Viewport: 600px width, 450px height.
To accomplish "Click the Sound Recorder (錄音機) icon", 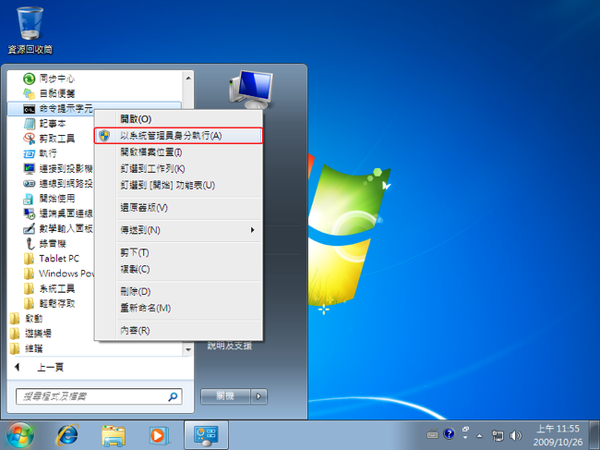I will tap(29, 243).
